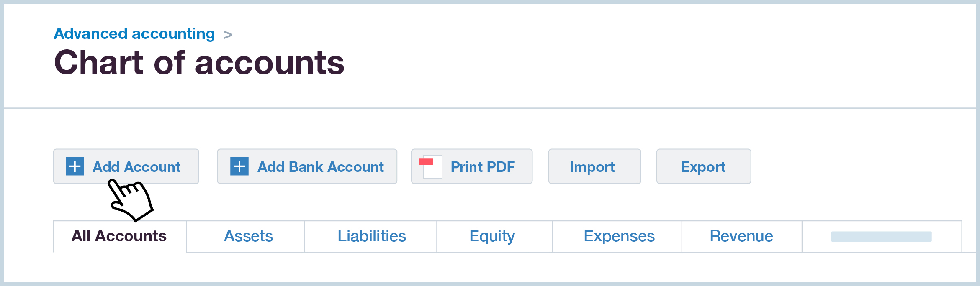Open the Equity tab
The width and height of the screenshot is (980, 286).
click(492, 236)
